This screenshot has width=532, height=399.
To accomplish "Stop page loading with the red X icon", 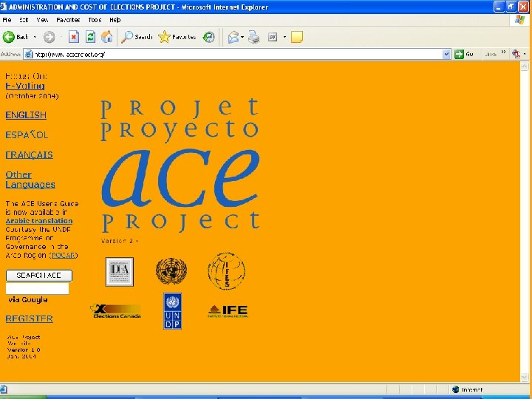I will [74, 37].
